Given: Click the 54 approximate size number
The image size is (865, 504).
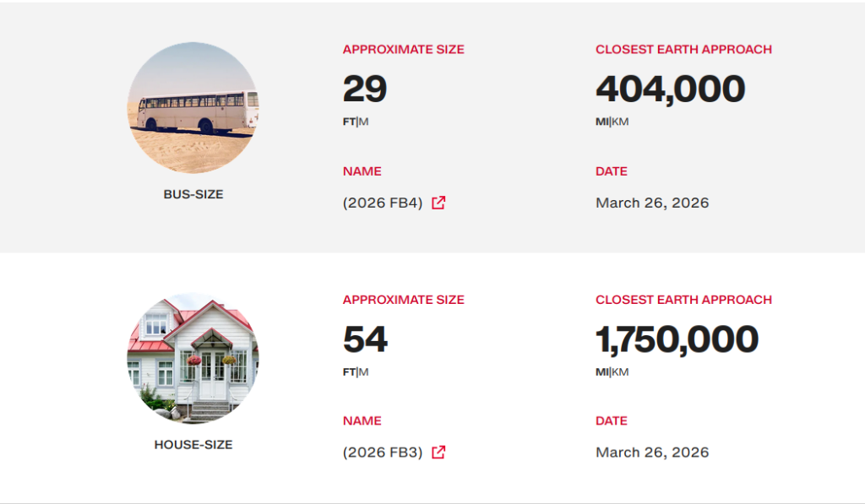Looking at the screenshot, I should 365,339.
